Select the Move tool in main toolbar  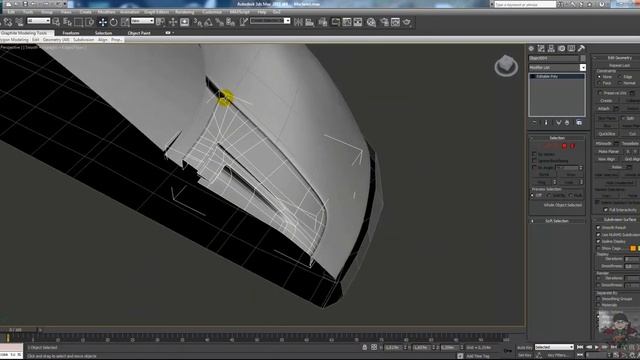click(102, 22)
